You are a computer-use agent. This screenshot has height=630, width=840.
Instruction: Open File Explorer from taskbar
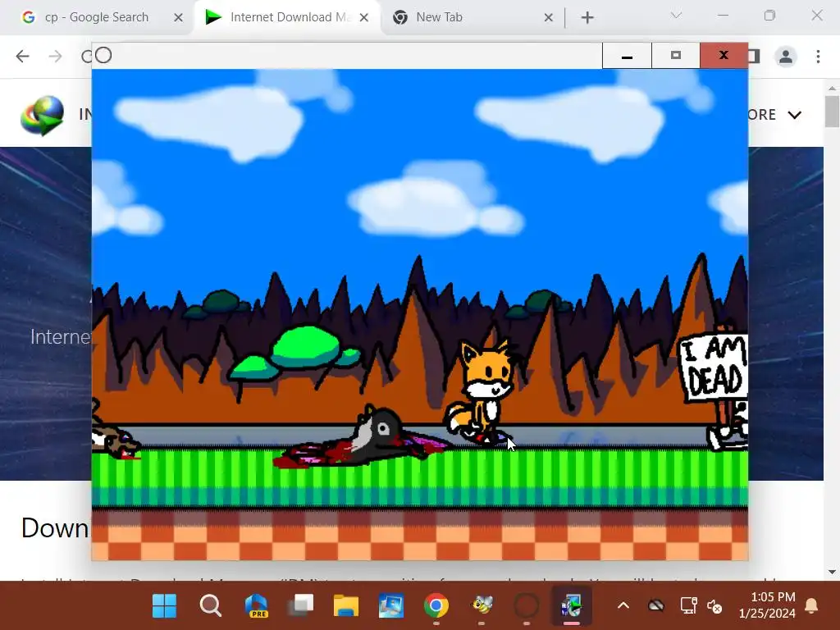346,606
